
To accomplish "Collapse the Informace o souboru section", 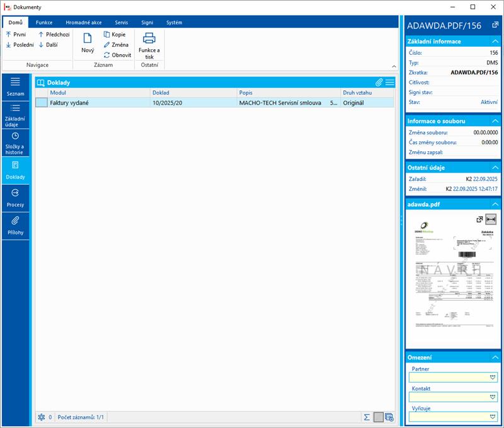I will (x=495, y=121).
